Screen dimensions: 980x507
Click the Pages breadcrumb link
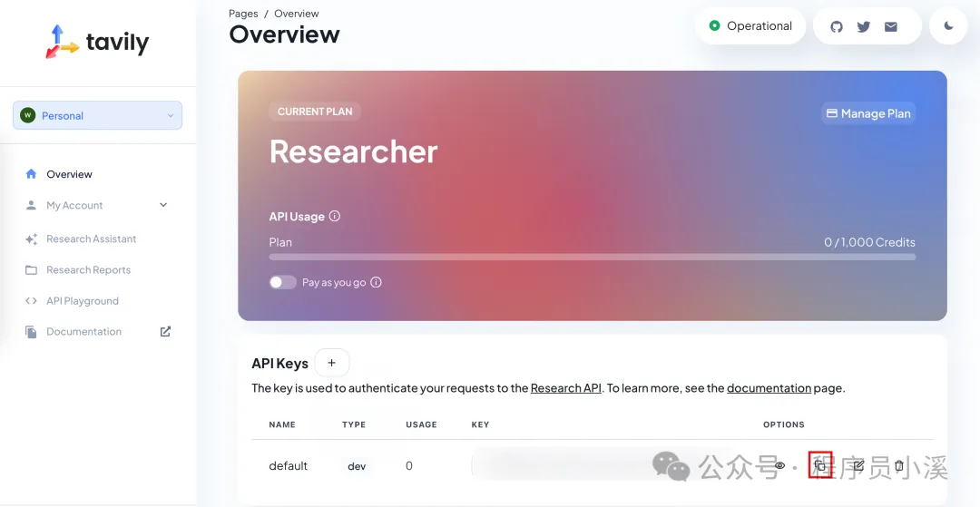(x=243, y=14)
